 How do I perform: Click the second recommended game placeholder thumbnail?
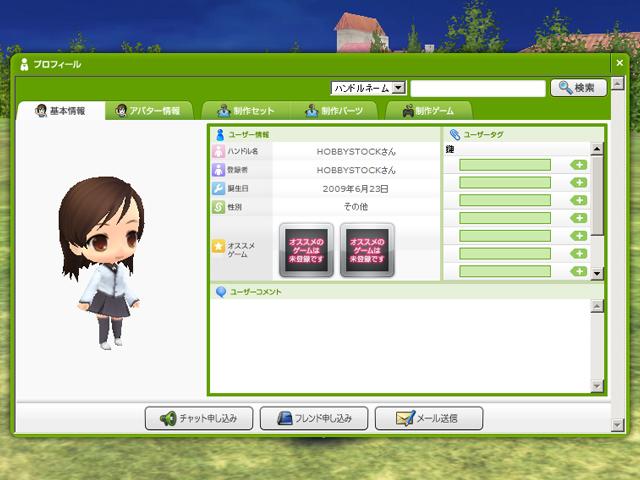coord(367,250)
